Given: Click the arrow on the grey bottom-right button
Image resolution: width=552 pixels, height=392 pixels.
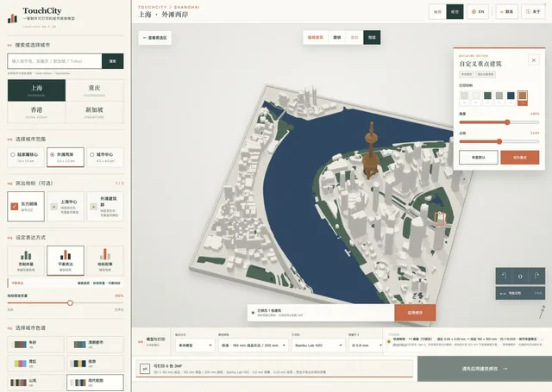Looking at the screenshot, I should pos(505,369).
